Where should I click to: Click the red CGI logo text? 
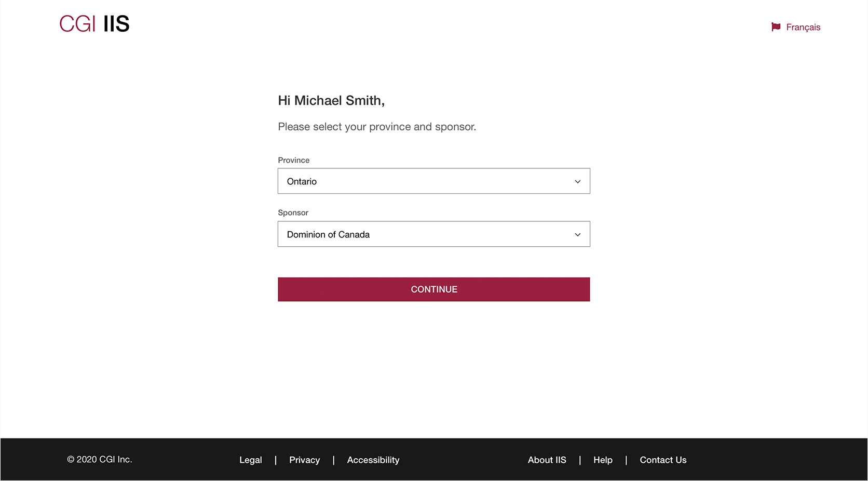pos(77,24)
